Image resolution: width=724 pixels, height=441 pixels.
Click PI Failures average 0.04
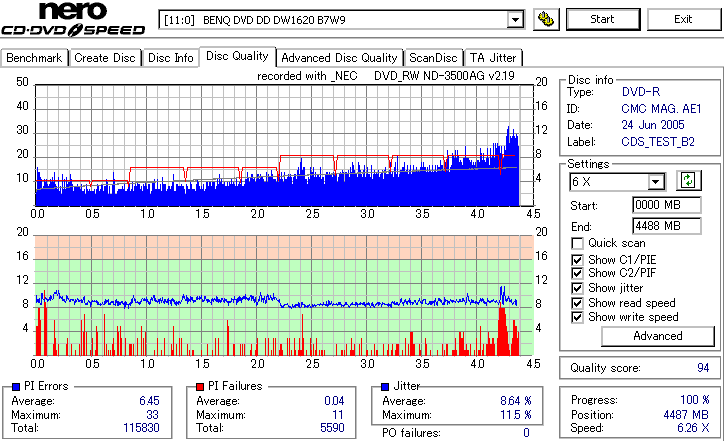tap(334, 401)
